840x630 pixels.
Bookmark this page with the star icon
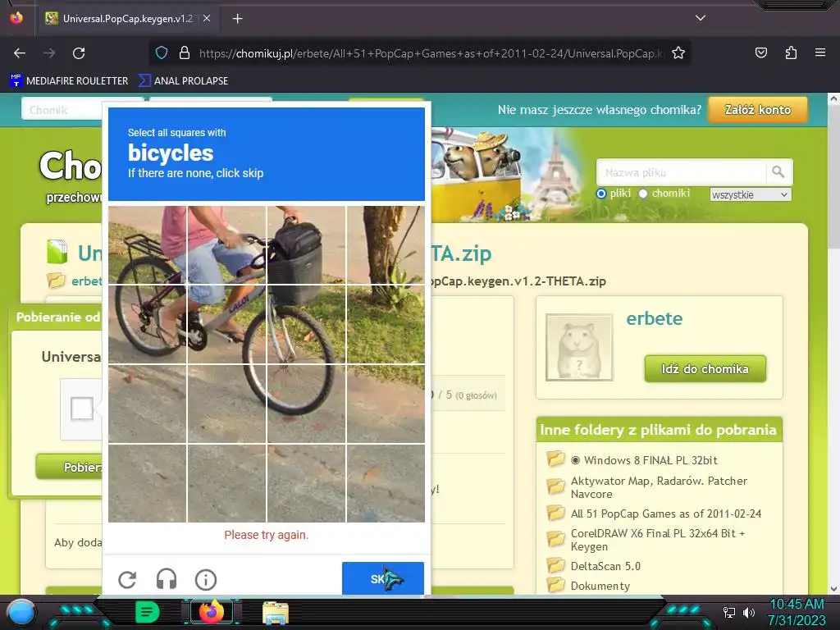coord(678,53)
